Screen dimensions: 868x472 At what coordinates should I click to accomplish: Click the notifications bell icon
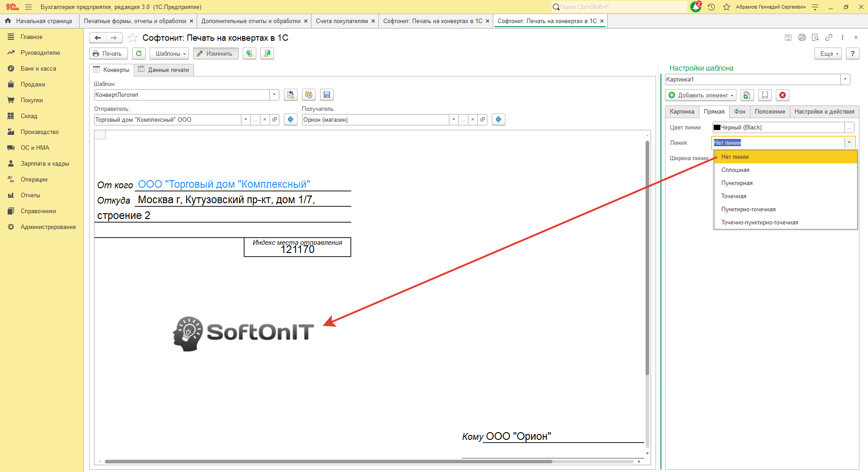pos(695,7)
